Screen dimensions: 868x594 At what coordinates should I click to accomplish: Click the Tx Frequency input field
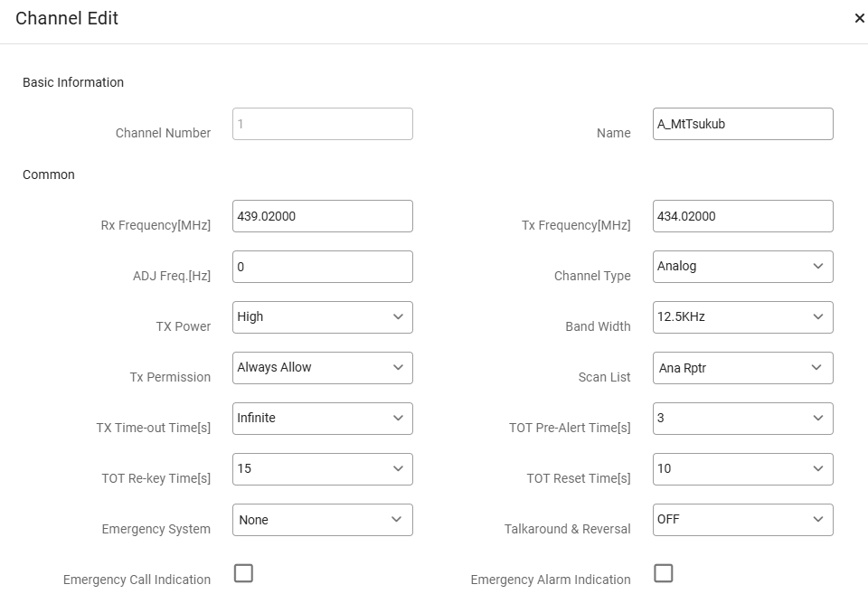click(742, 216)
